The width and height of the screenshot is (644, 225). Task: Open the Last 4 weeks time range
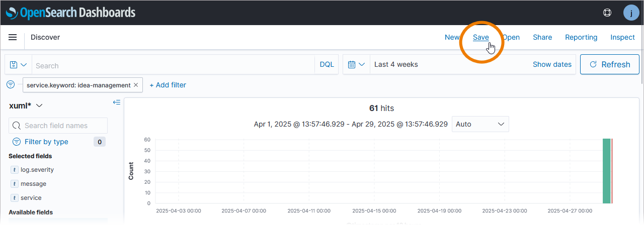(396, 64)
